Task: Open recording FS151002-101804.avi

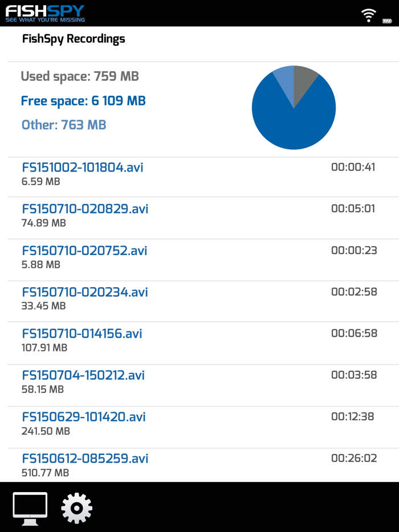Action: 203,177
